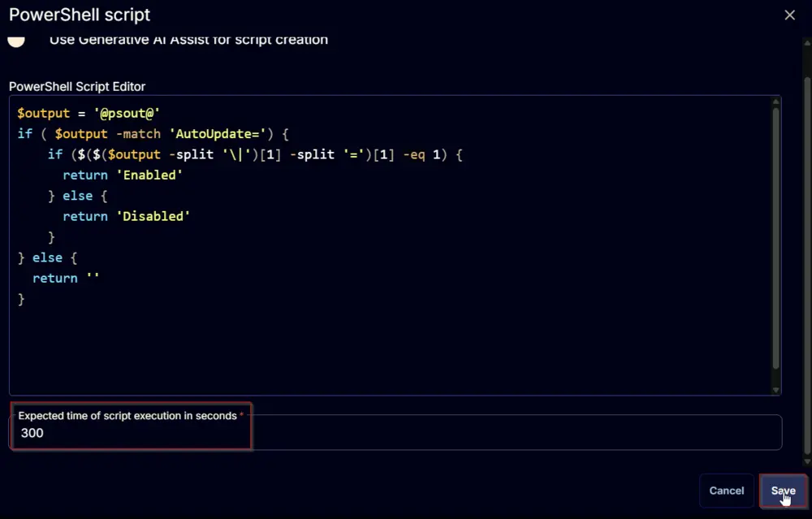
Task: Save the PowerShell script
Action: (783, 491)
